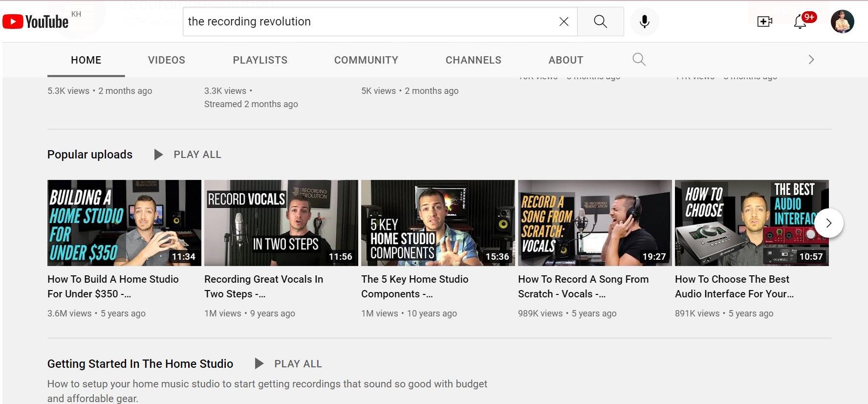Click title How To Record A Song From Scratch
Image resolution: width=868 pixels, height=404 pixels.
(x=583, y=287)
